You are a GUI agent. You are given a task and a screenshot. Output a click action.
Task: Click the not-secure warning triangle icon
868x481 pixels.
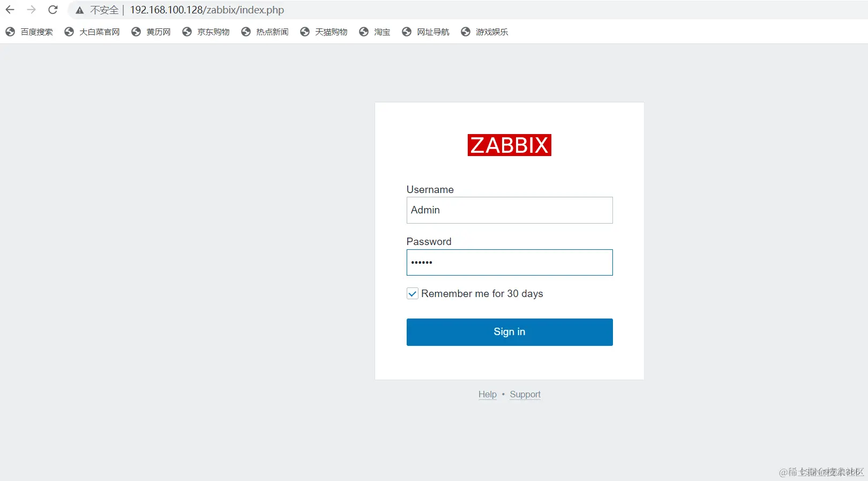[x=80, y=10]
